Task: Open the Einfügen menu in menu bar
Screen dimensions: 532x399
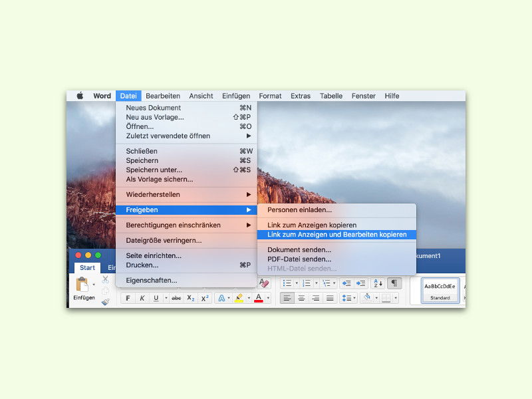Action: tap(236, 96)
